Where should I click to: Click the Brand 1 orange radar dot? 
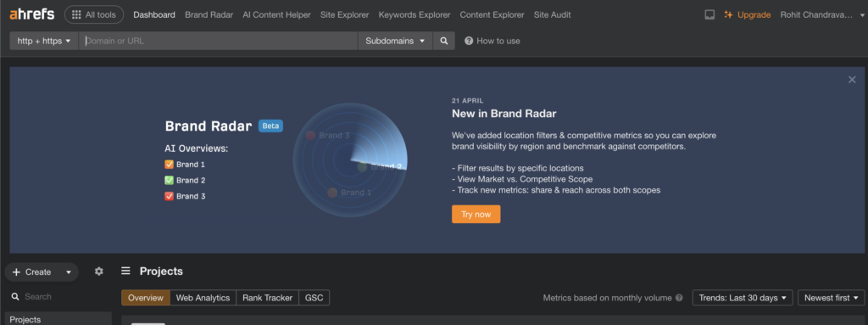[332, 193]
